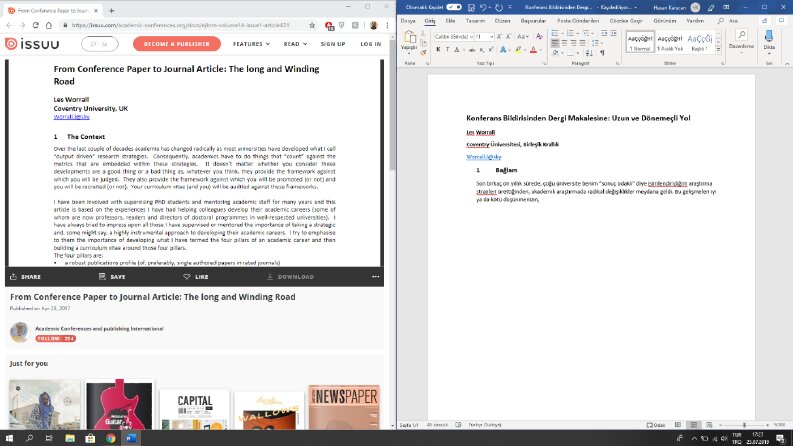Adjust the Word zoom slider
This screenshot has height=446, width=793.
744,425
